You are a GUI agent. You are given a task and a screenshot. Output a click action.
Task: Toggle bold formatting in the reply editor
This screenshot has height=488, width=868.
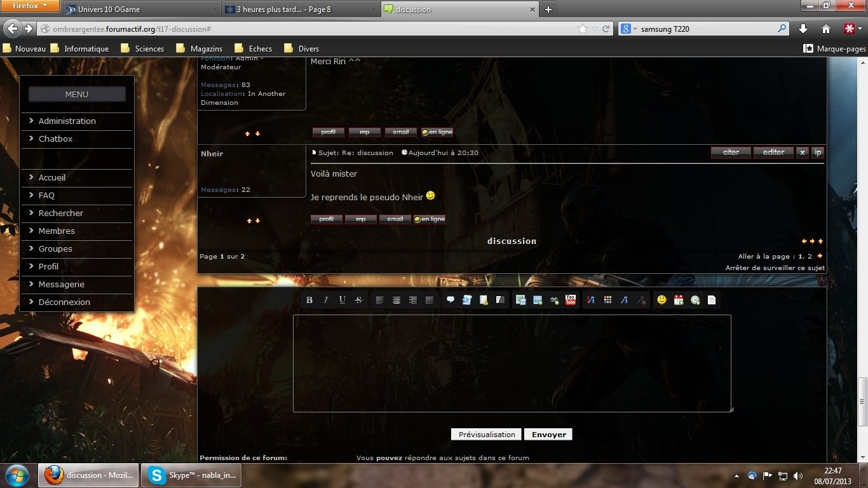tap(309, 300)
